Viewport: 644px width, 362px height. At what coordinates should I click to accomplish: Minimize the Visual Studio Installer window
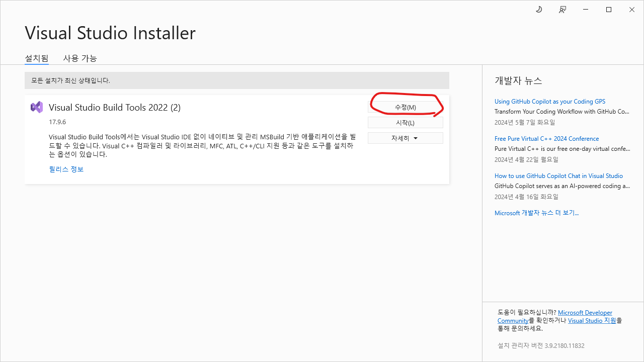click(x=586, y=10)
